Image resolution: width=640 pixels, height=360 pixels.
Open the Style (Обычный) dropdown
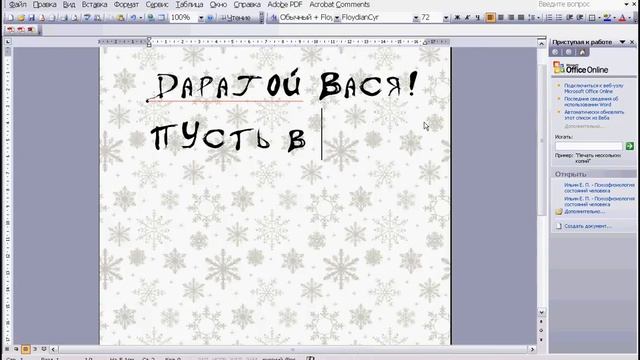click(x=337, y=18)
